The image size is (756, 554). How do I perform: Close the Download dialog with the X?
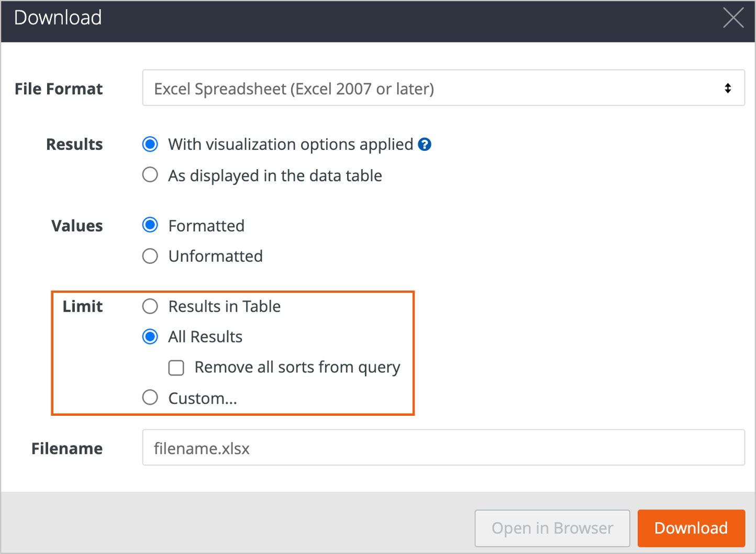coord(733,18)
